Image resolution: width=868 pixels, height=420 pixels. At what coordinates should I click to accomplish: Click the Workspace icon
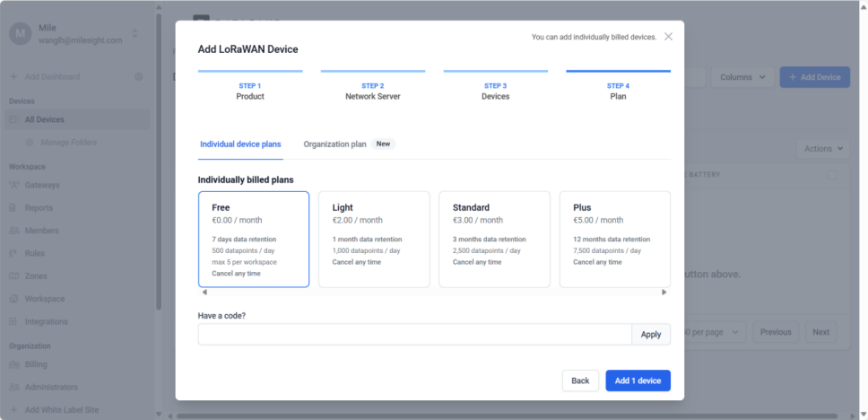click(13, 299)
